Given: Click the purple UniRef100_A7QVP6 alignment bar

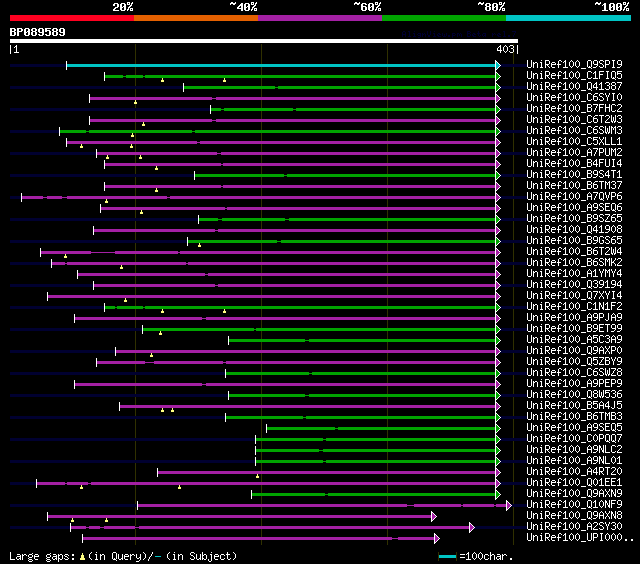Looking at the screenshot, I should (x=259, y=198).
